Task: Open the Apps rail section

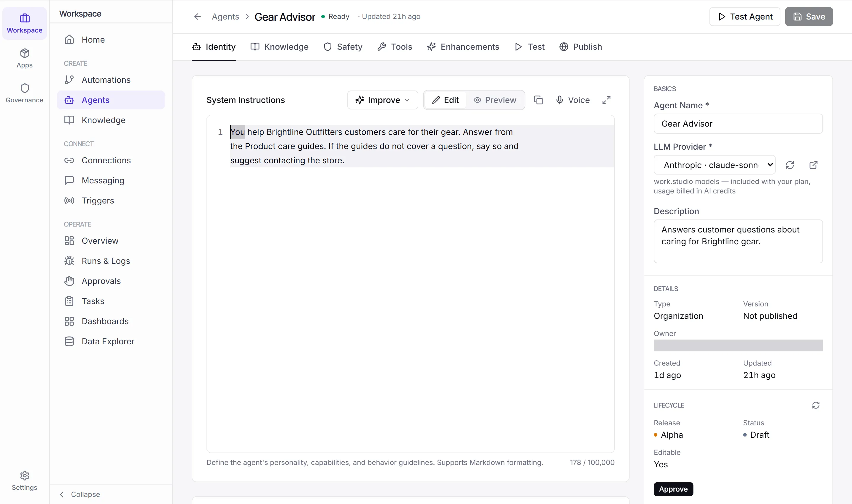Action: tap(25, 58)
